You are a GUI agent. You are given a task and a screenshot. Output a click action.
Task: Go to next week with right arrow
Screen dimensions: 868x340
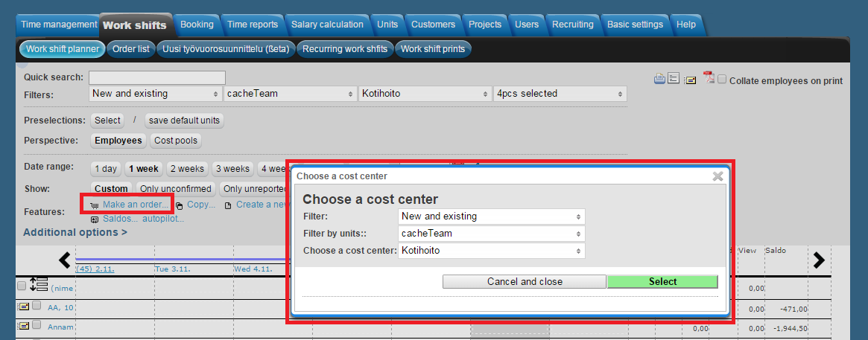819,260
